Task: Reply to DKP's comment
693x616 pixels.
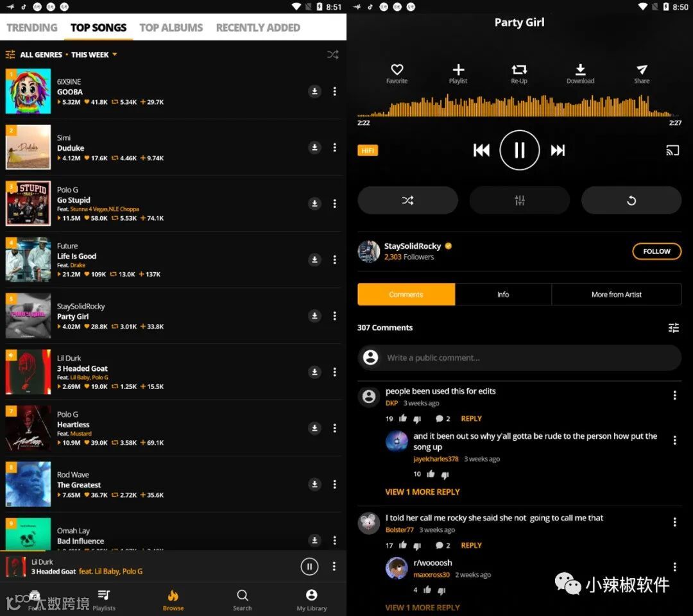Action: click(x=471, y=418)
